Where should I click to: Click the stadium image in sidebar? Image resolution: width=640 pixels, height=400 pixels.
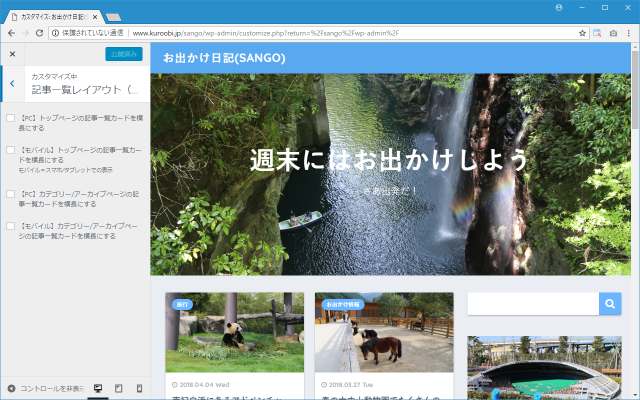[544, 367]
